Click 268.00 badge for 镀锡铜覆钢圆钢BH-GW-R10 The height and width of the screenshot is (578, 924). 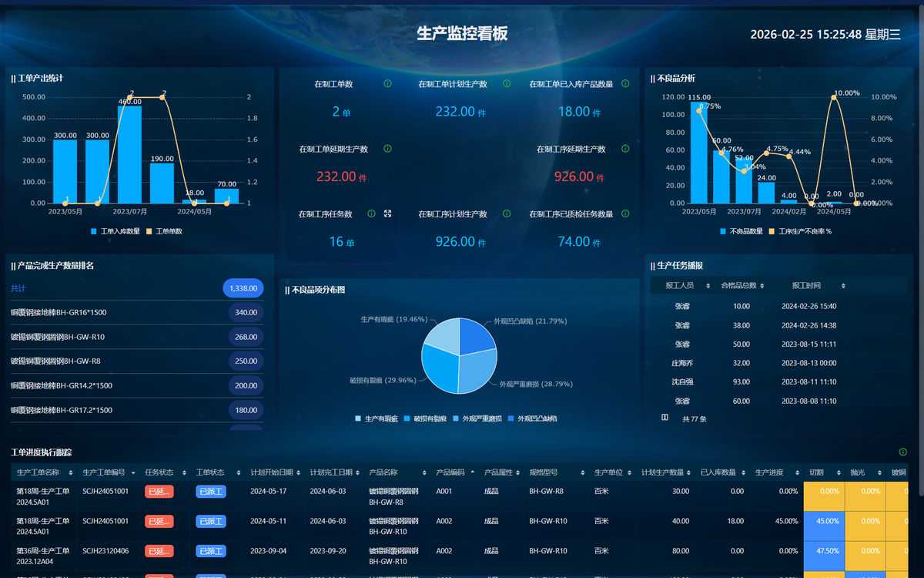pos(246,337)
